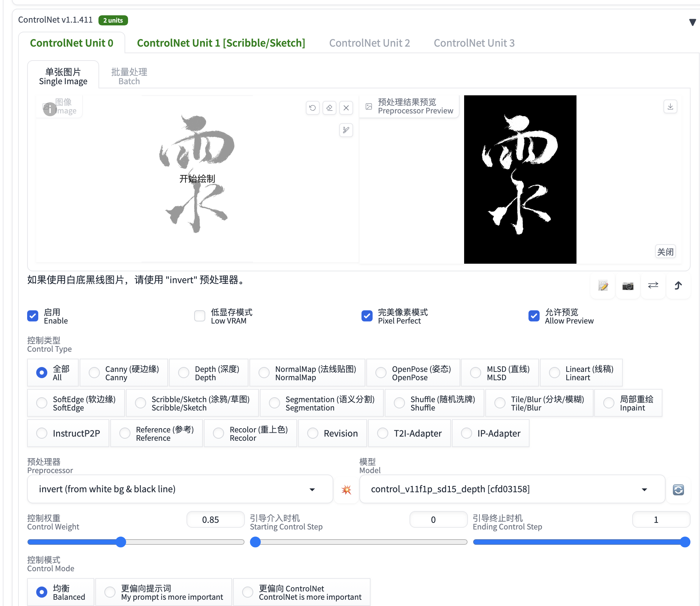
Task: Select the Depth control type
Action: point(209,373)
